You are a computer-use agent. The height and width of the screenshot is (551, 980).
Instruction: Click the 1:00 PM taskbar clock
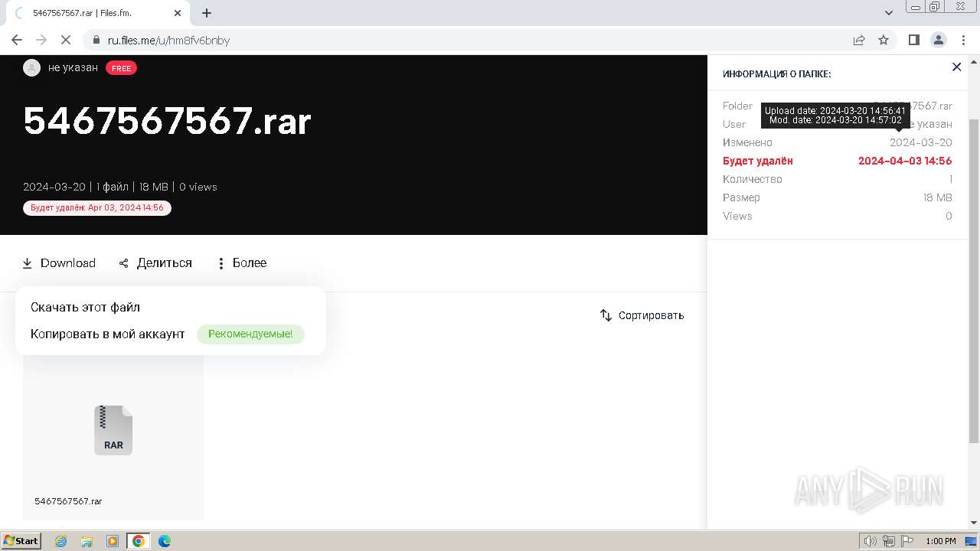[x=940, y=541]
